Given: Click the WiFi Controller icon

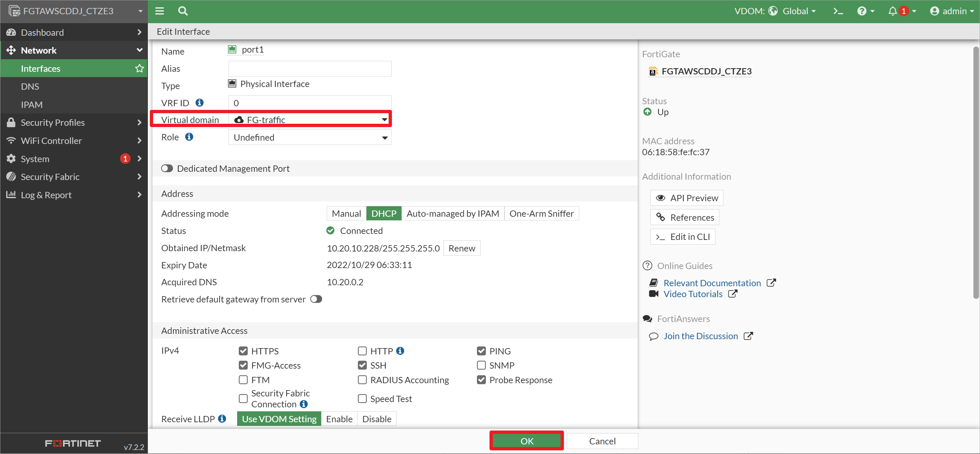Looking at the screenshot, I should [11, 140].
